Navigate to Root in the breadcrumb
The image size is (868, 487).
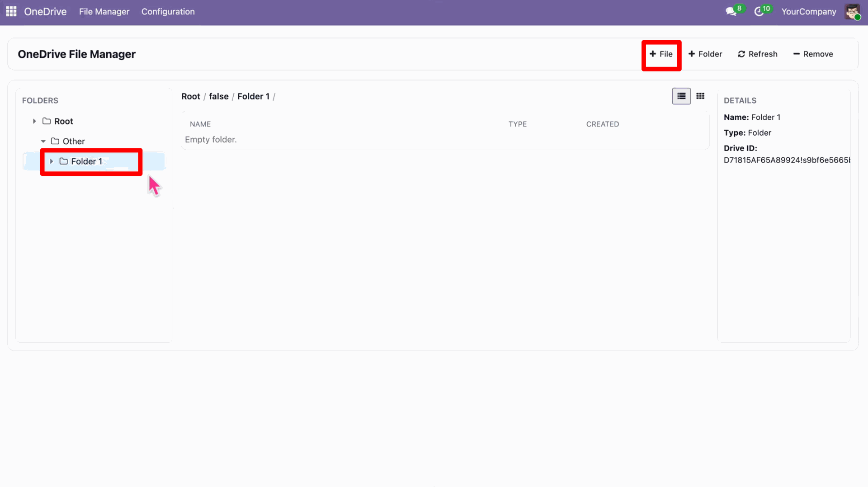point(191,96)
